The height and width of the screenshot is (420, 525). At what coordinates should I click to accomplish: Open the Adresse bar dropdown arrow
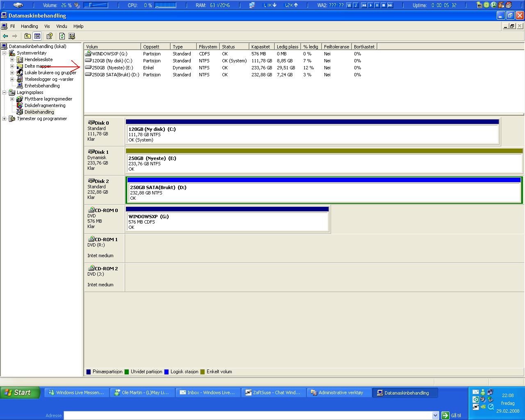[436, 415]
